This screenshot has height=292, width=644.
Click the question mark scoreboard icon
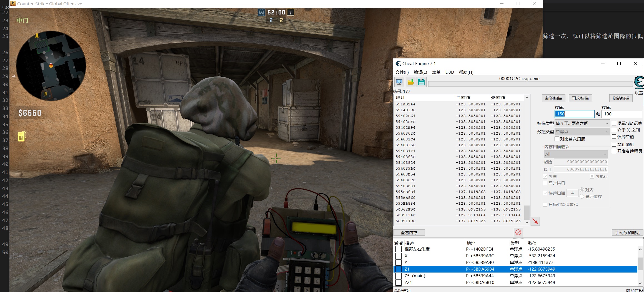[x=290, y=12]
